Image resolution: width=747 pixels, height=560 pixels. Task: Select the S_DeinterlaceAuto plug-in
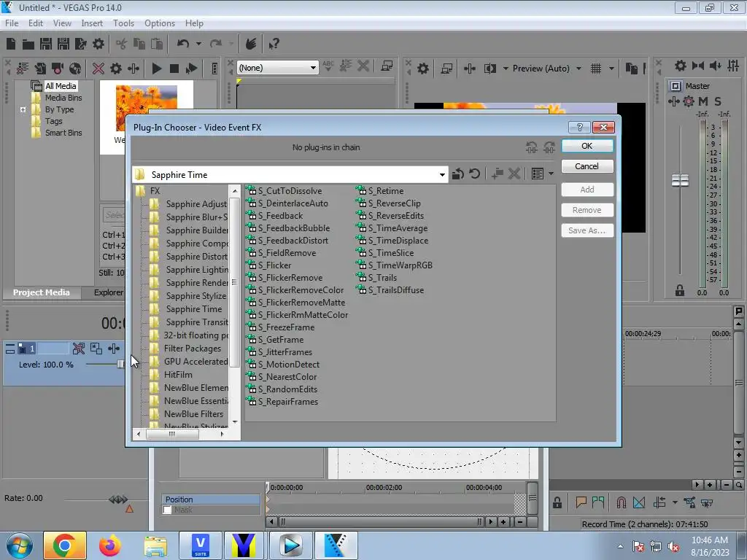tap(287, 203)
